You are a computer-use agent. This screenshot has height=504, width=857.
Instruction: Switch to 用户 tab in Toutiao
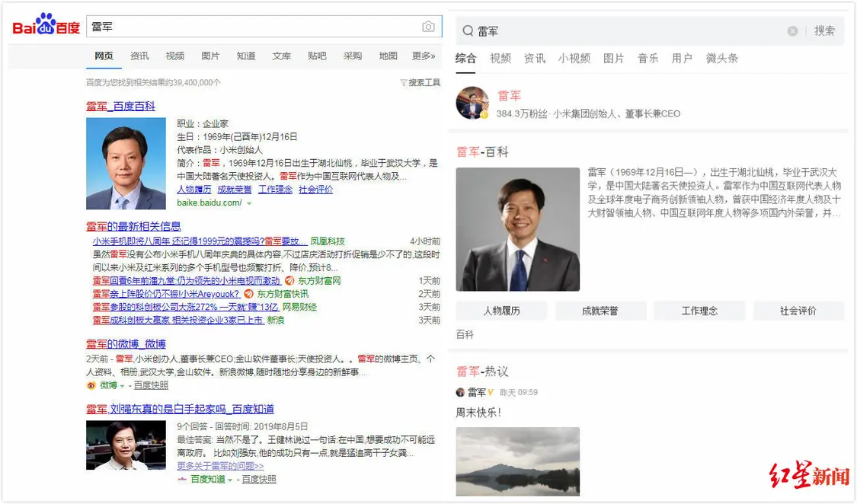(682, 59)
